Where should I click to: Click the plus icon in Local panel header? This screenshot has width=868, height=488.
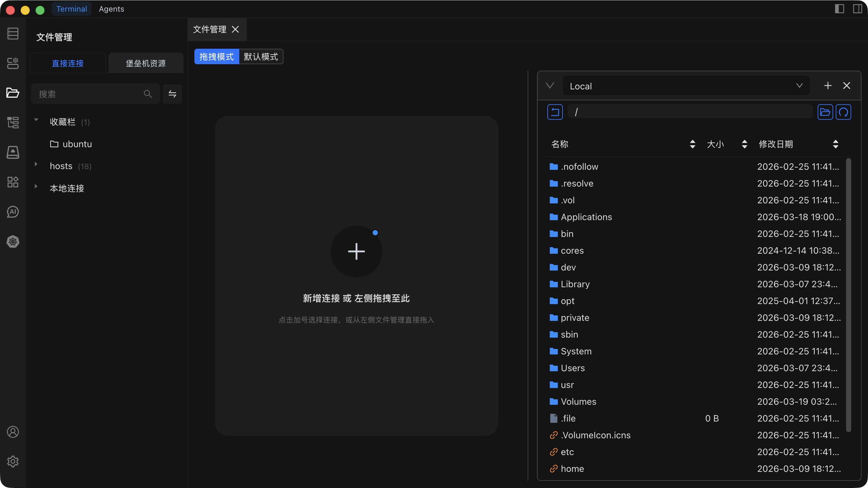click(828, 86)
